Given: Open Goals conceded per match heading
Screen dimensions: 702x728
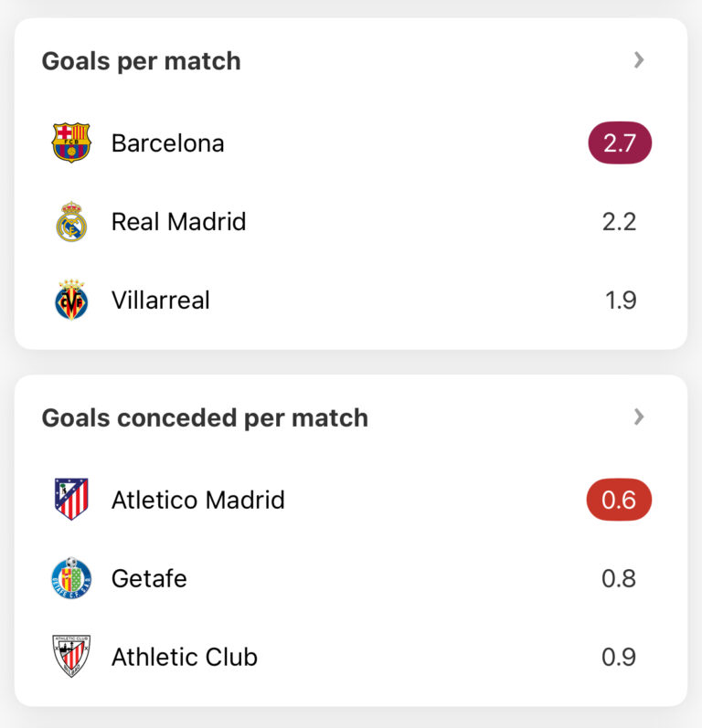Looking at the screenshot, I should coord(205,417).
